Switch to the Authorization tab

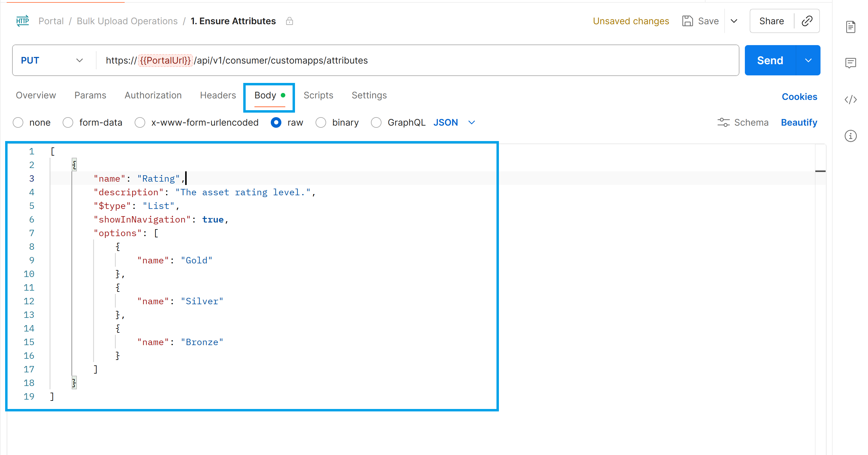153,95
